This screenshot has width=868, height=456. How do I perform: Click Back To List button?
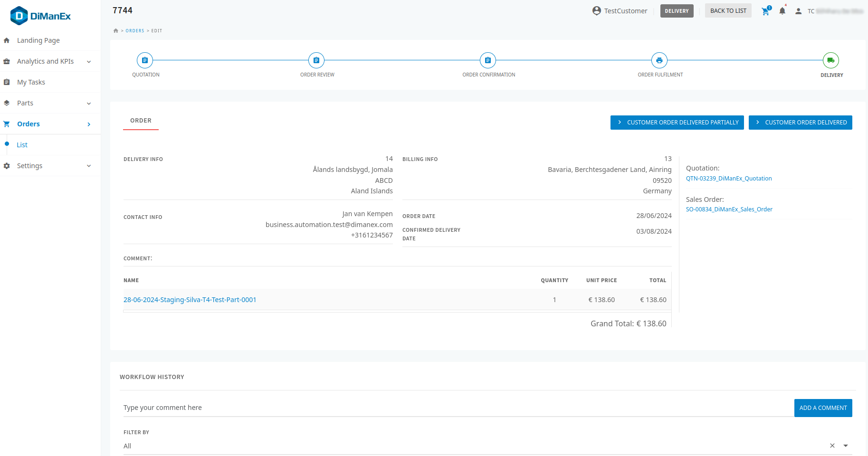coord(728,11)
